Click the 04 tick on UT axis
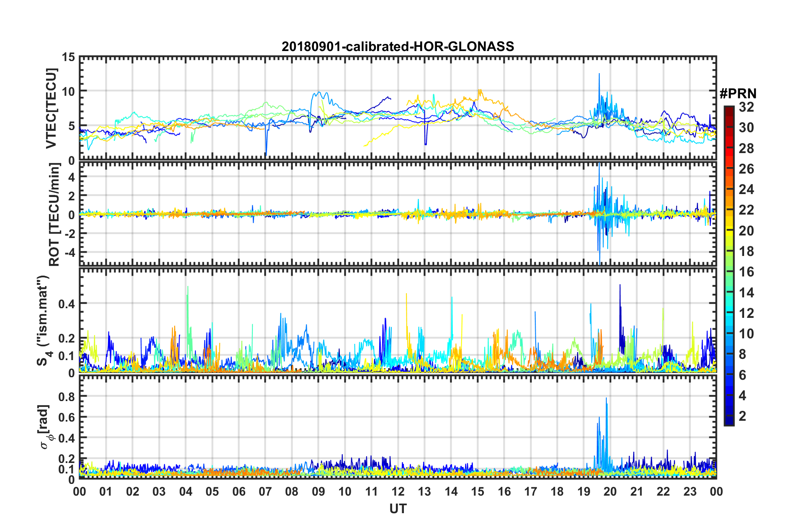 click(185, 491)
